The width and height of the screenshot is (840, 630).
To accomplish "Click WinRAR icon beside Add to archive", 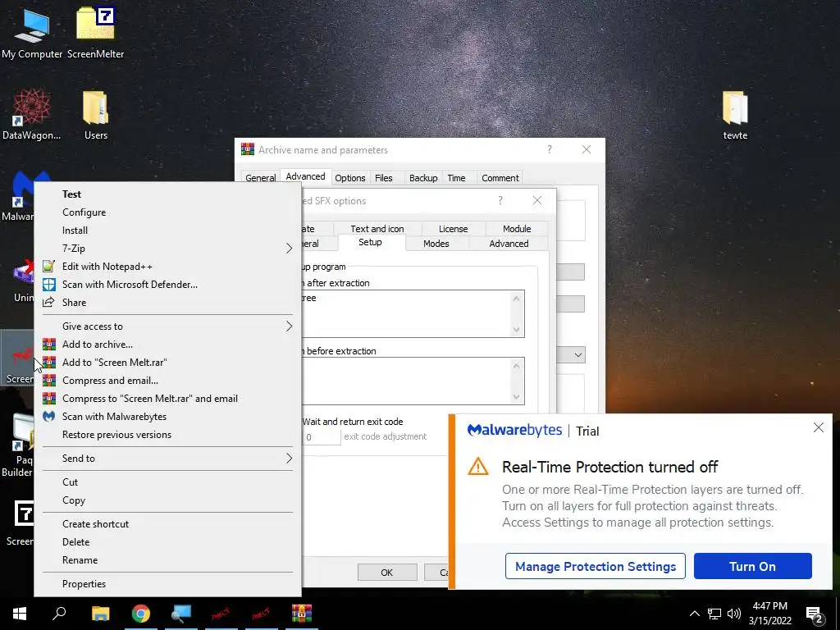I will tap(48, 344).
